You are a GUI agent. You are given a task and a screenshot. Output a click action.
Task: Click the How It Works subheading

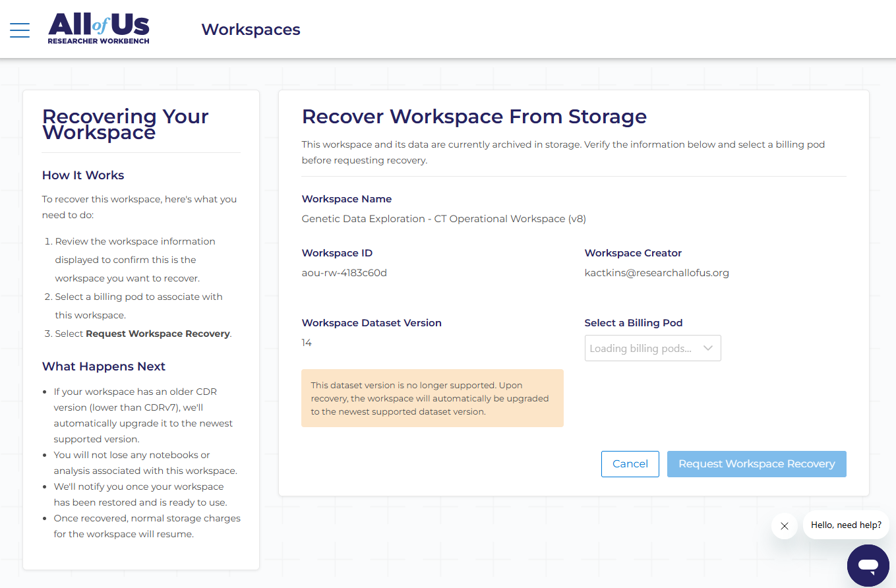[x=83, y=175]
